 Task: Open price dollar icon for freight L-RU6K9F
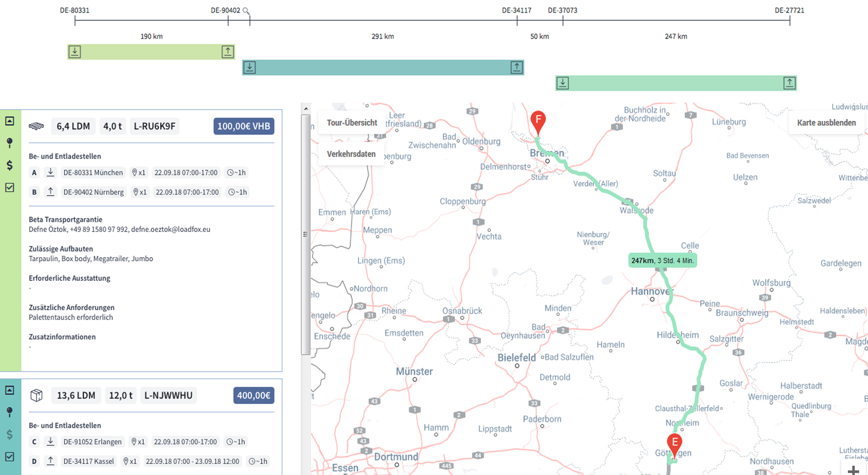click(x=10, y=165)
